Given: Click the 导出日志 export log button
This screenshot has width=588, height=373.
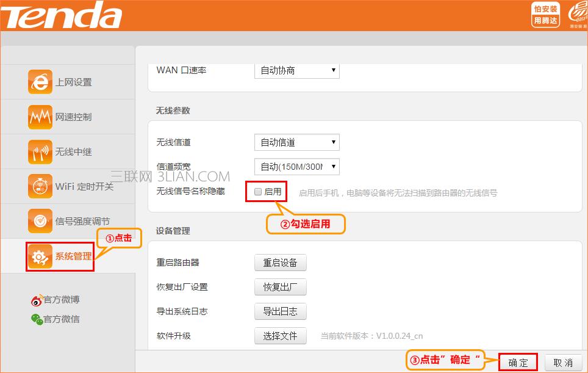Looking at the screenshot, I should click(280, 311).
